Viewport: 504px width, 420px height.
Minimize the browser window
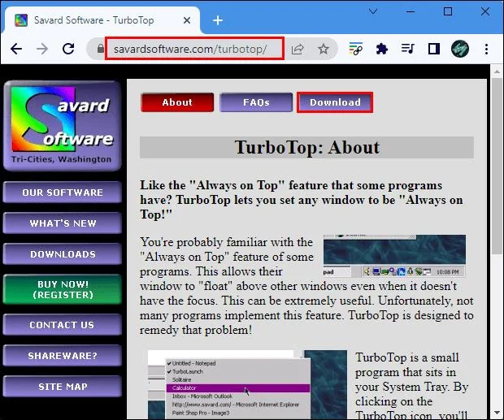pyautogui.click(x=411, y=11)
